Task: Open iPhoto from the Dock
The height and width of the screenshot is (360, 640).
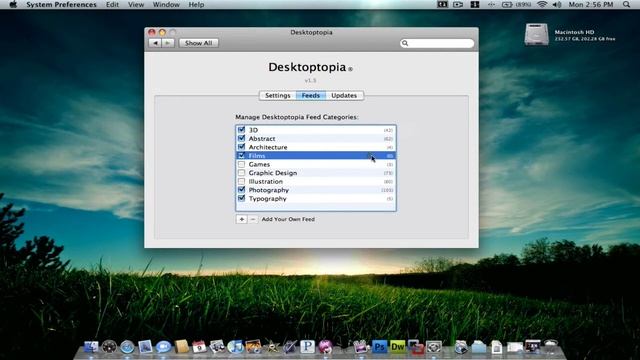Action: (253, 347)
